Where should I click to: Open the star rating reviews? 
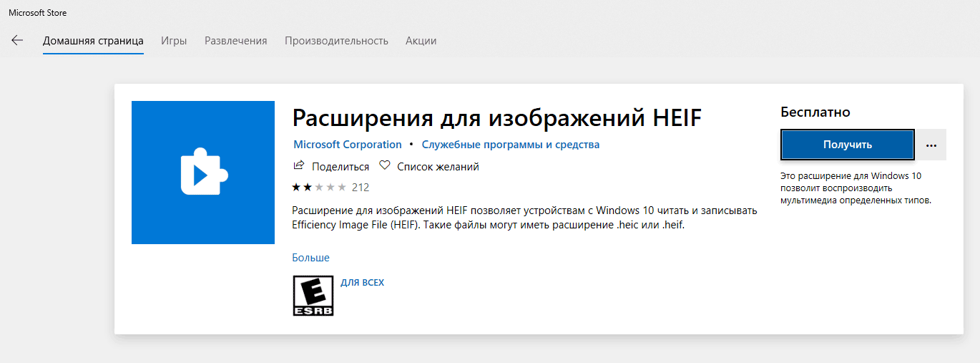point(319,188)
